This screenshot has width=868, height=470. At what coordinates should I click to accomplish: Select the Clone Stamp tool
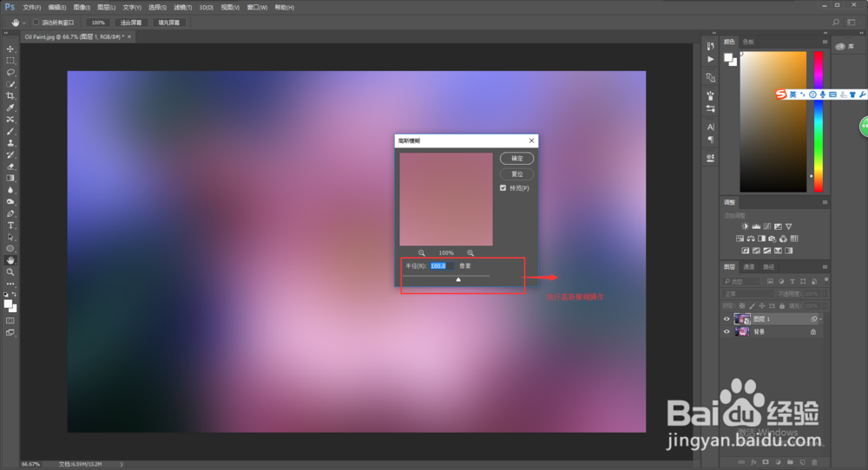(10, 143)
